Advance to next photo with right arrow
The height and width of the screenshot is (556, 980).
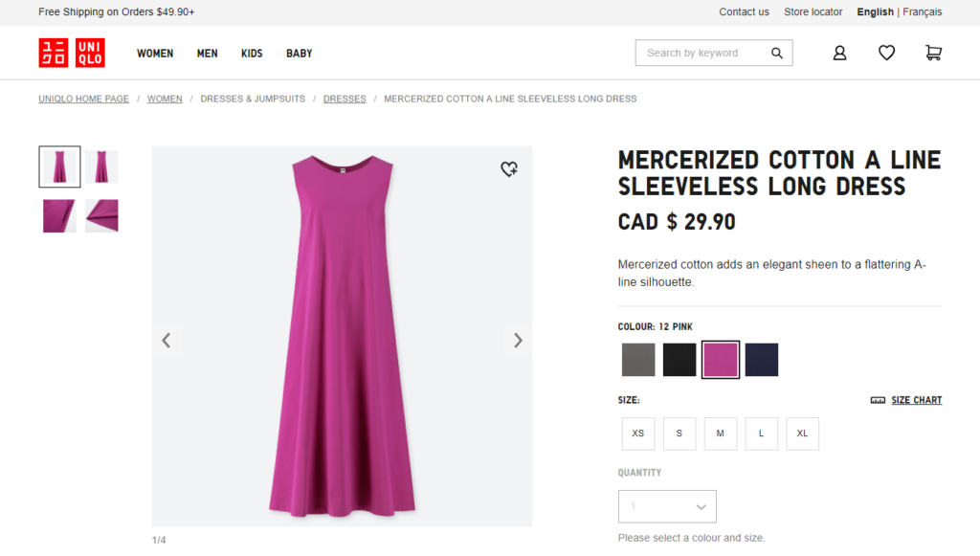tap(518, 340)
